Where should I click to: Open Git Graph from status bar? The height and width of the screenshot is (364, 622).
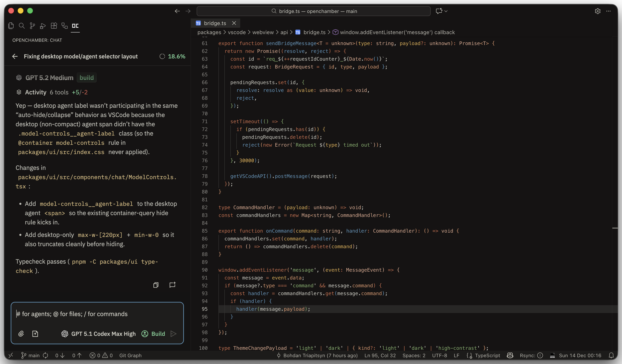130,355
